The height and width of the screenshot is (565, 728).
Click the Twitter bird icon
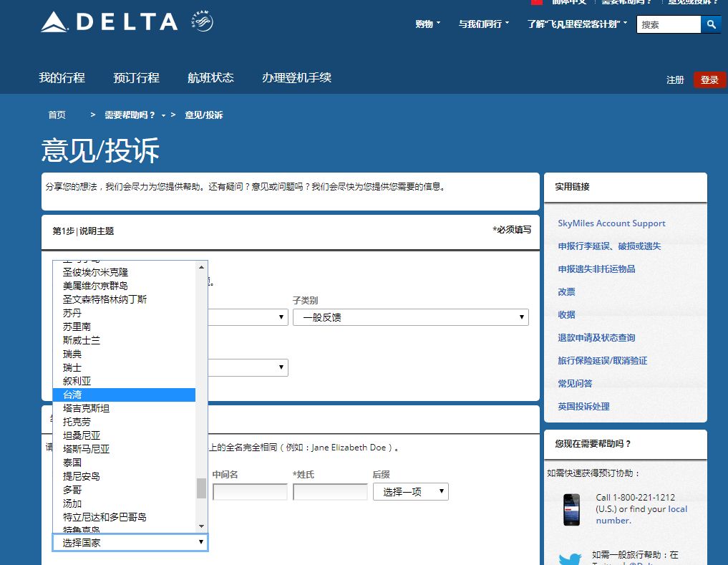click(x=570, y=559)
